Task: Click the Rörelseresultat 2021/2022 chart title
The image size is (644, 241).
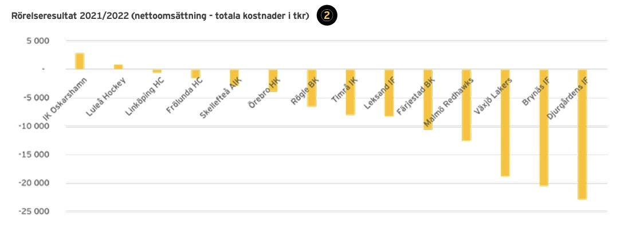Action: click(x=160, y=17)
